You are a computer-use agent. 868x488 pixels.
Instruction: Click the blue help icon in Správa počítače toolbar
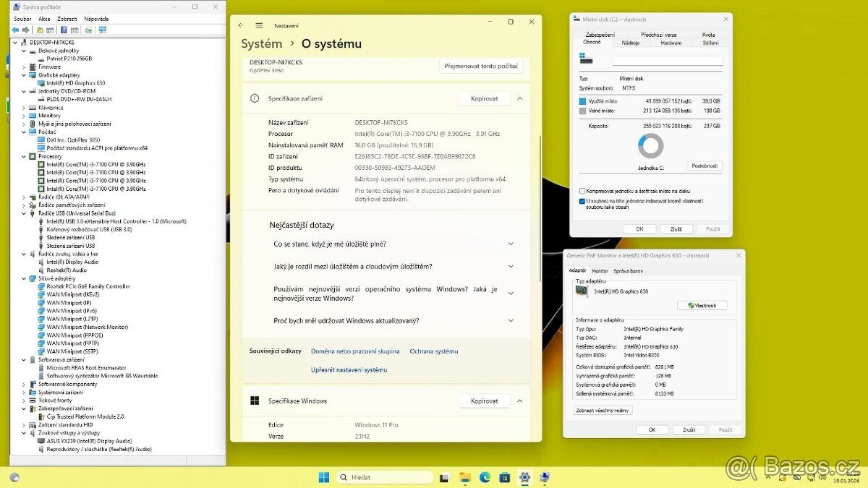(64, 30)
